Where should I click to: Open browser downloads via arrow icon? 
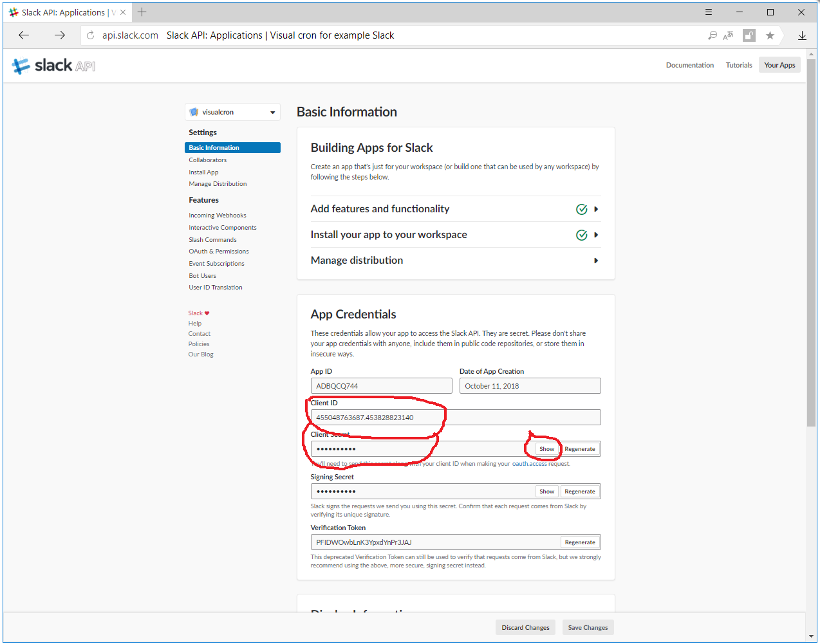tap(802, 35)
